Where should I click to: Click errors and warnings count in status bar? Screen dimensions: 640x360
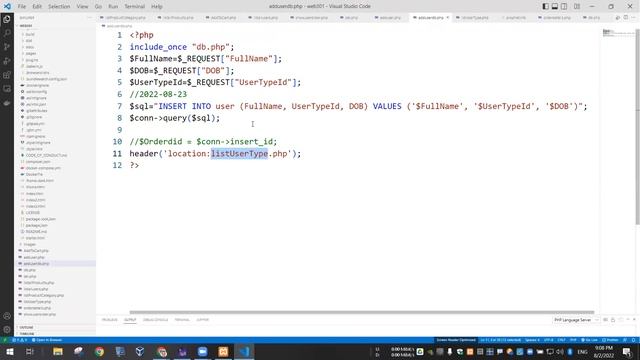click(x=20, y=340)
